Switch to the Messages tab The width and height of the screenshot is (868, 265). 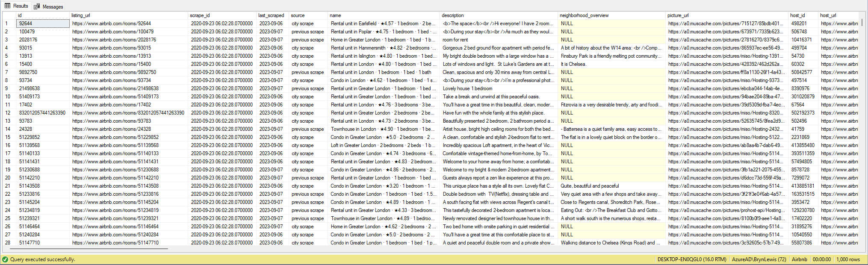53,6
